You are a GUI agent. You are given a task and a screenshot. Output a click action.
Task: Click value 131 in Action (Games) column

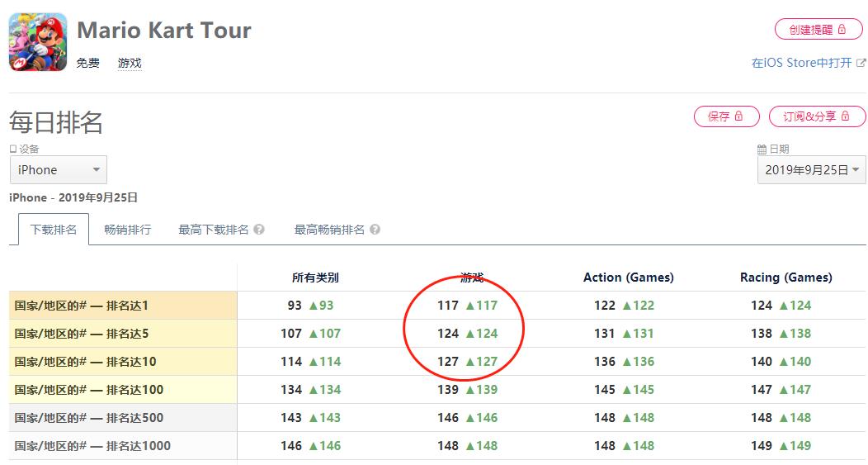click(605, 334)
